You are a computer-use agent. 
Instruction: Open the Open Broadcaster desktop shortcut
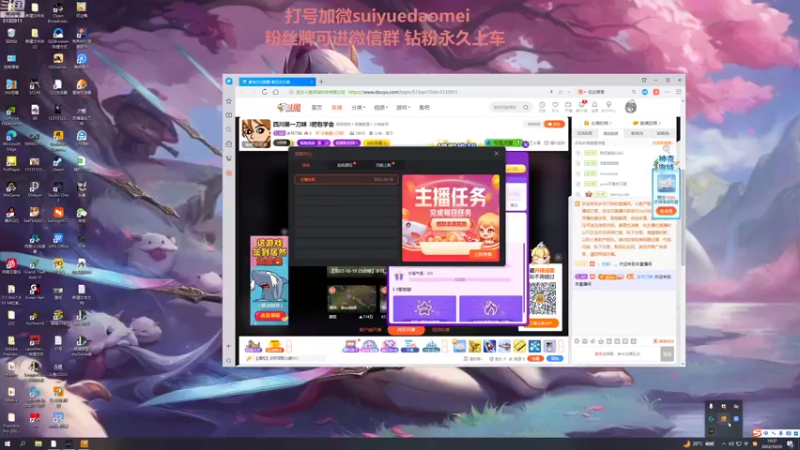[x=58, y=12]
